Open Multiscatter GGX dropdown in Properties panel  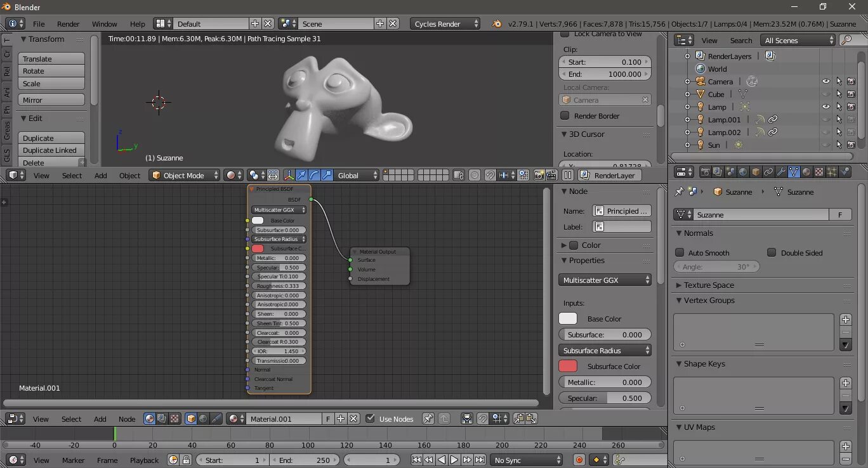[x=605, y=280]
